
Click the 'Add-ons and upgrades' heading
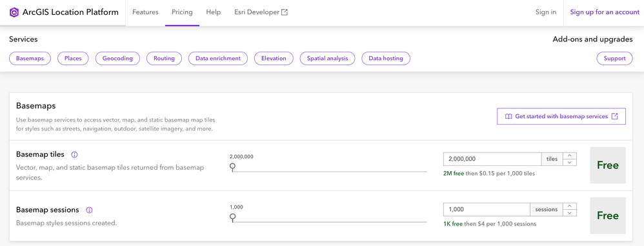pyautogui.click(x=592, y=39)
